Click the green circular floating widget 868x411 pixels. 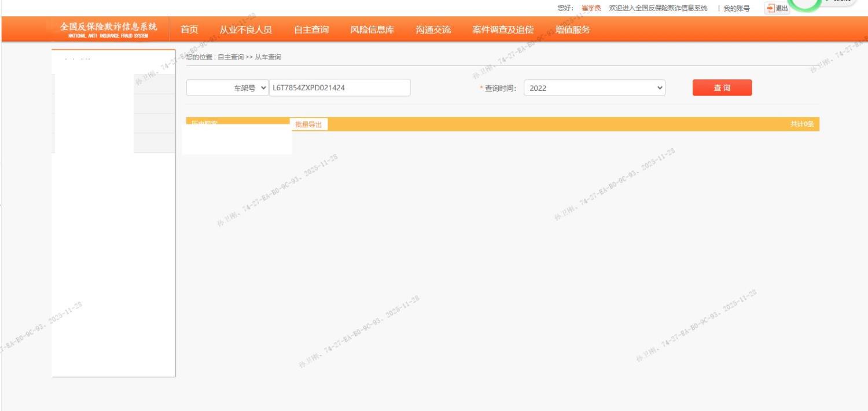tap(806, 3)
